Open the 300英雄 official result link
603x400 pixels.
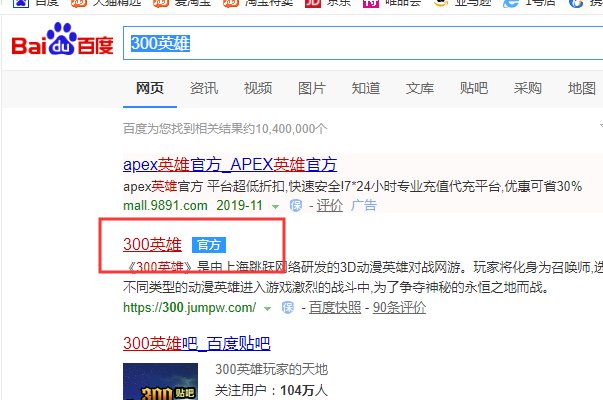pyautogui.click(x=152, y=244)
